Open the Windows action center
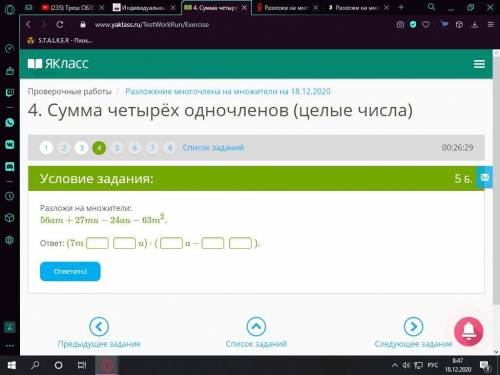 point(485,366)
